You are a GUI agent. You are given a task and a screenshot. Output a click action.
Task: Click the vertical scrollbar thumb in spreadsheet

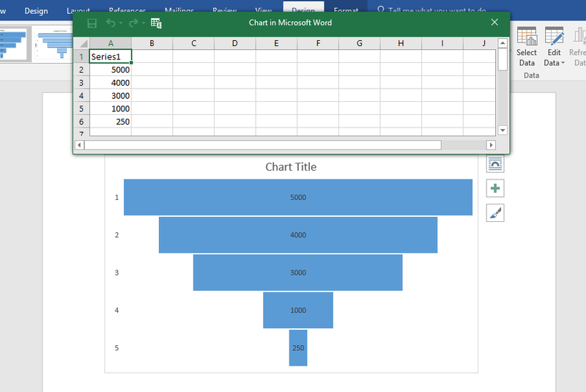tap(502, 59)
